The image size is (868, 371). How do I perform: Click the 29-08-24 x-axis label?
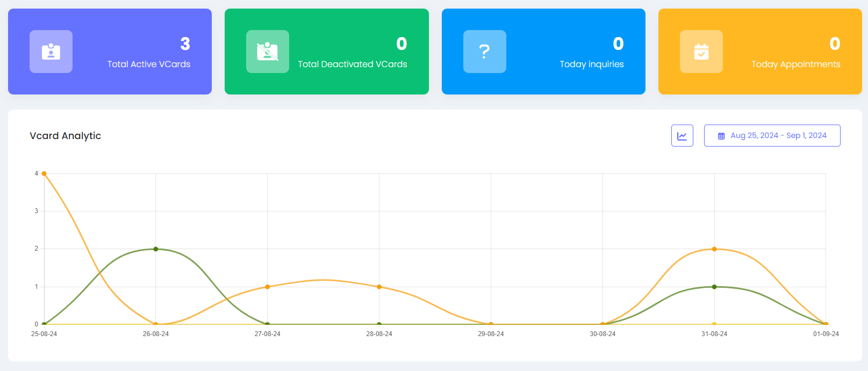(x=491, y=334)
